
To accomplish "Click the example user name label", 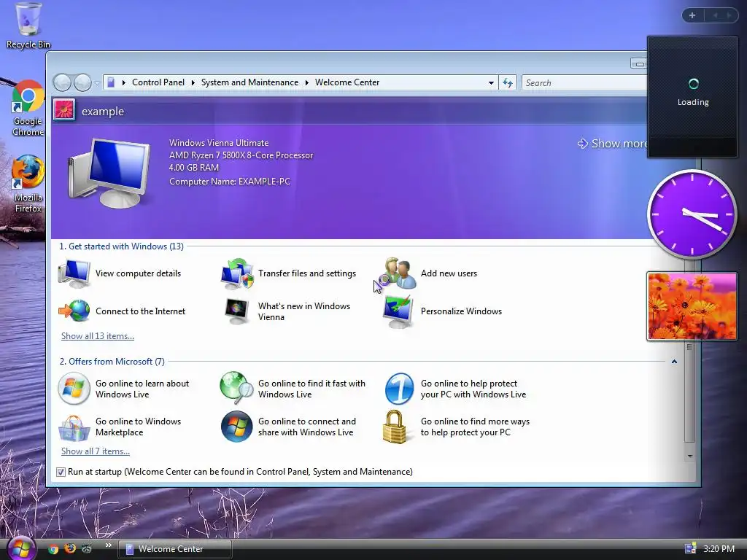I will point(103,112).
